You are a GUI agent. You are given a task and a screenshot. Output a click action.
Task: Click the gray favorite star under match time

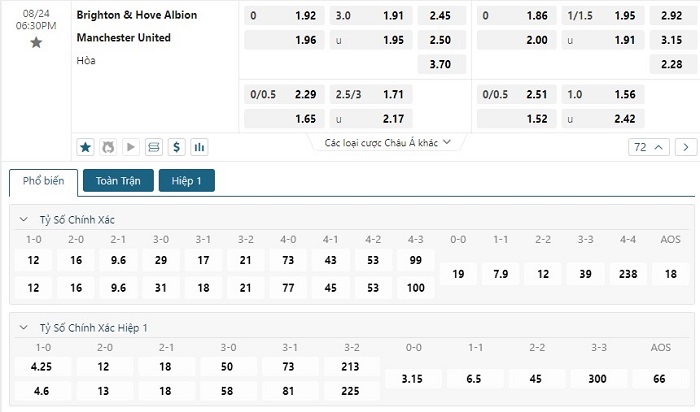pyautogui.click(x=36, y=42)
